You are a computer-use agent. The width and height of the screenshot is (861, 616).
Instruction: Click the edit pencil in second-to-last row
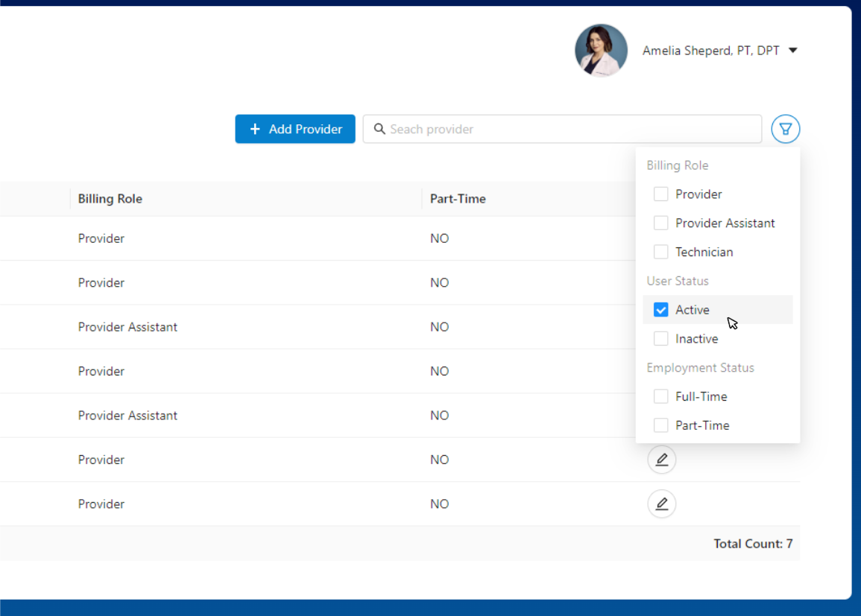[x=661, y=460]
